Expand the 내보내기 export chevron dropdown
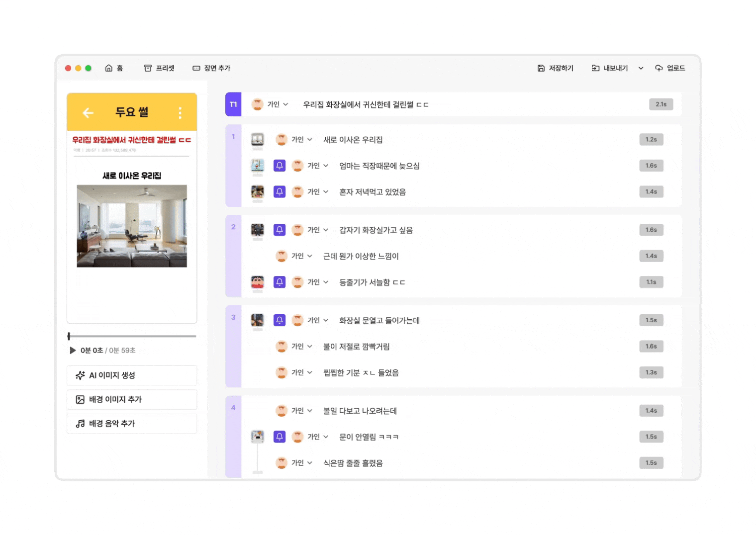Screen dimensions: 756x535 pyautogui.click(x=641, y=68)
